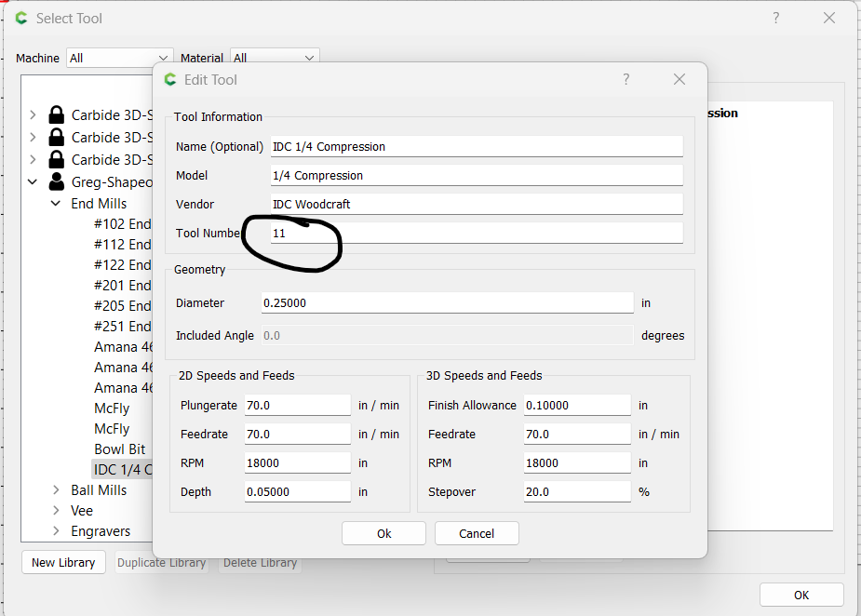Close the Edit Tool dialog
This screenshot has width=861, height=616.
(679, 80)
